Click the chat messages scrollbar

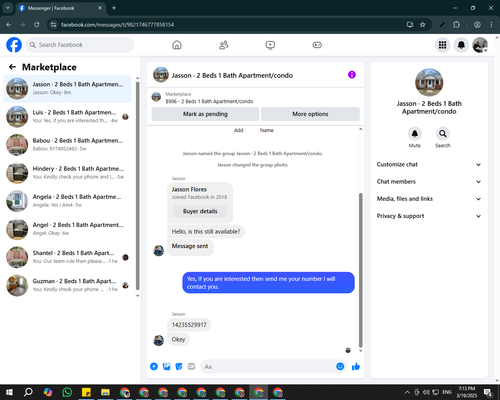click(360, 270)
